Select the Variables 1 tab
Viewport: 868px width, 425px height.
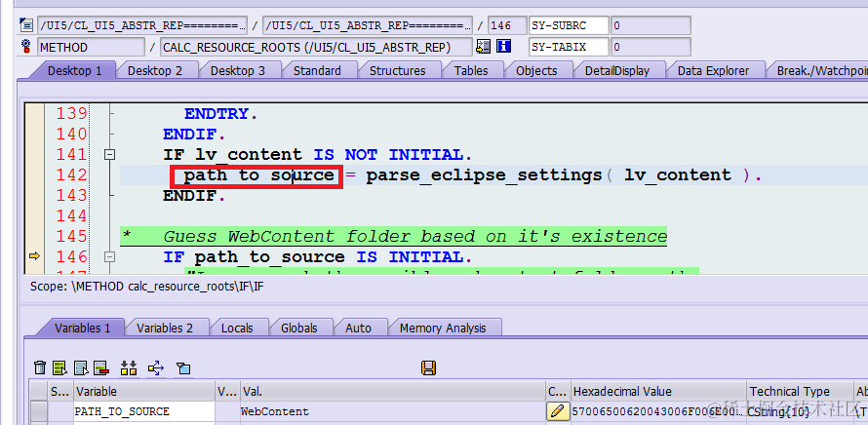coord(83,328)
